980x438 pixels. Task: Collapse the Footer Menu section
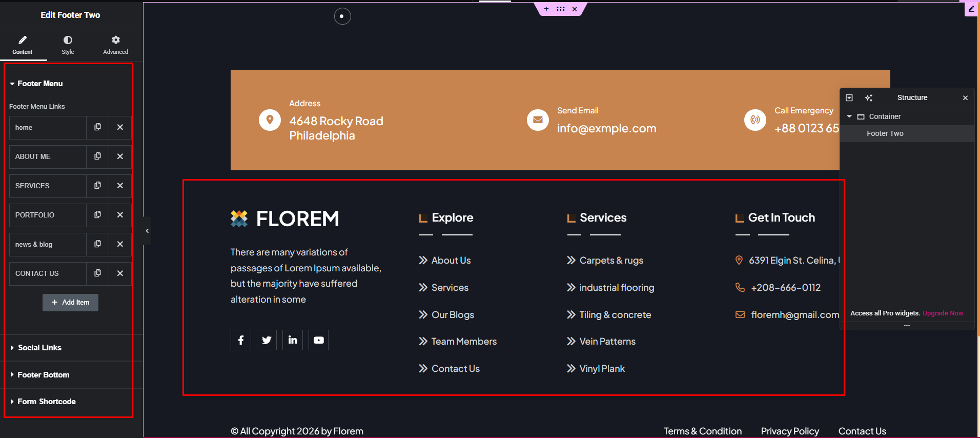coord(39,84)
